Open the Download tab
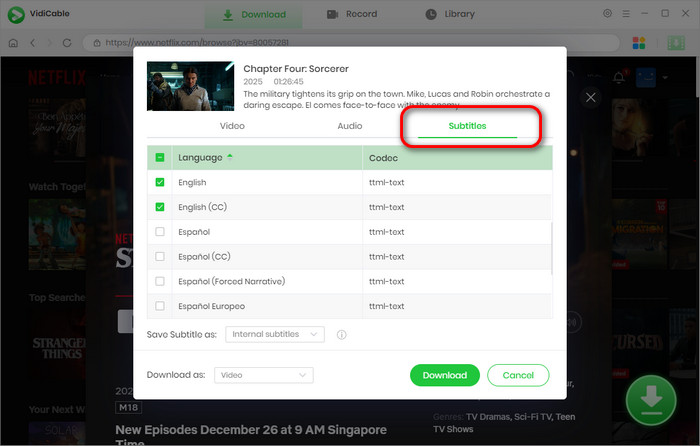Screen dimensions: 700x446 click(254, 15)
